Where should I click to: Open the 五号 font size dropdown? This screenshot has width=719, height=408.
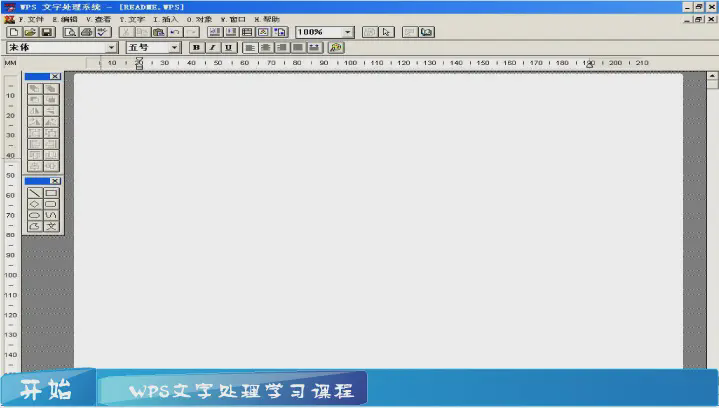click(x=174, y=47)
